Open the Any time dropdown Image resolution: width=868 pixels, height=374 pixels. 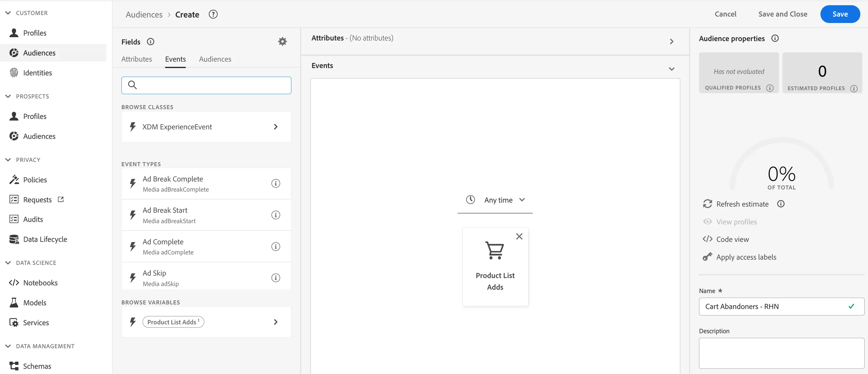pos(495,200)
